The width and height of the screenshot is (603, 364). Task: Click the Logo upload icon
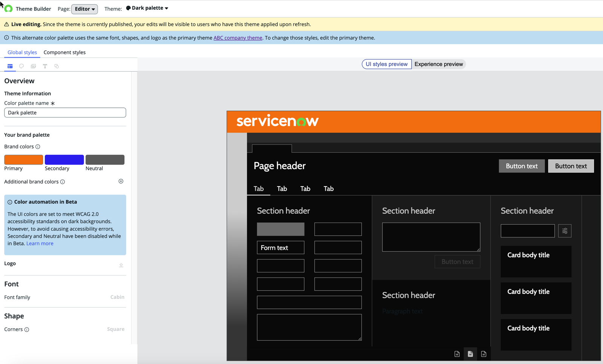pyautogui.click(x=121, y=265)
